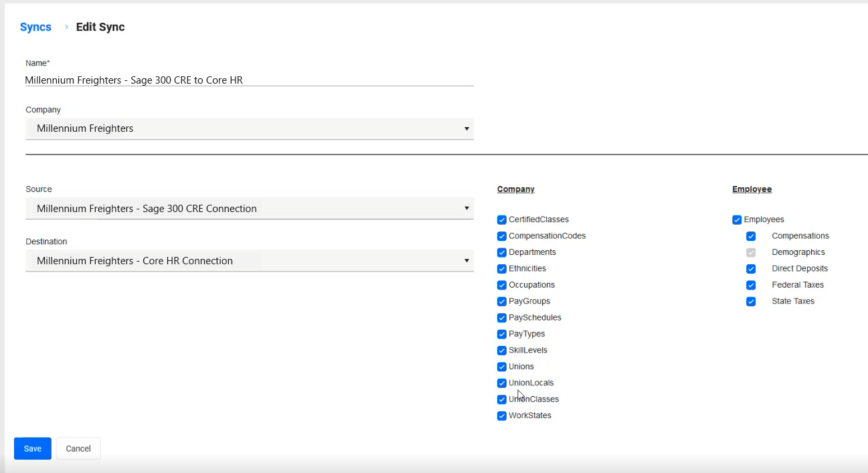Click the Cancel button
Screen dimensions: 868x473
(78, 448)
